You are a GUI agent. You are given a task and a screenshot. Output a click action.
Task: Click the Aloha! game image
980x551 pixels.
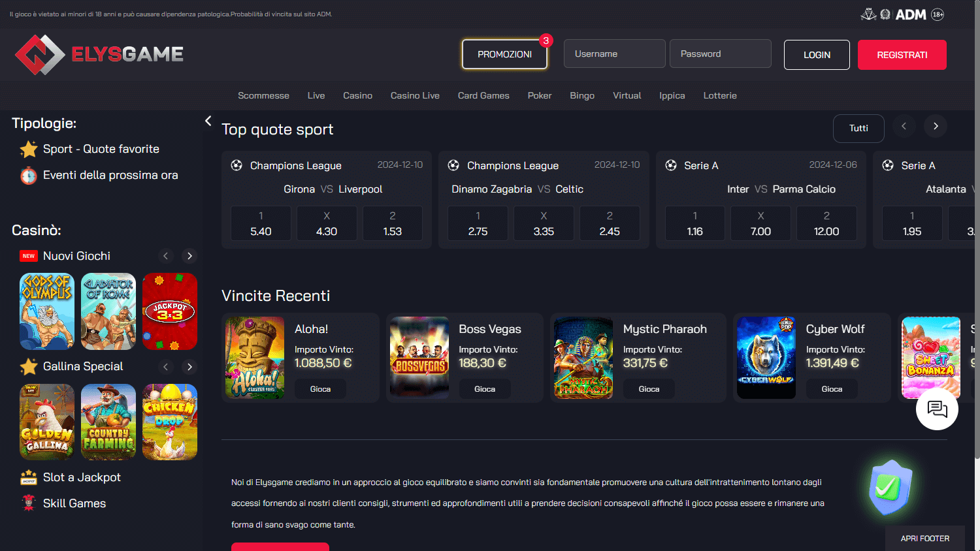[x=255, y=358]
